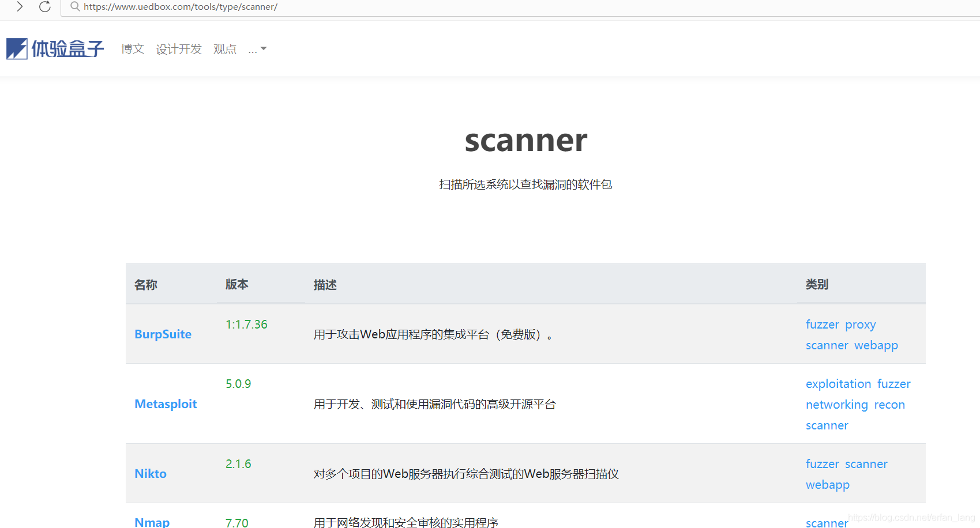Image resolution: width=980 pixels, height=528 pixels.
Task: Click the Metasploit description text
Action: [435, 404]
